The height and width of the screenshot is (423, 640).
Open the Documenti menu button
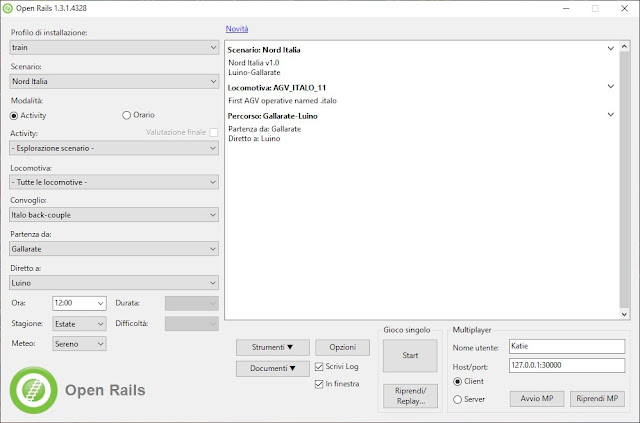273,368
